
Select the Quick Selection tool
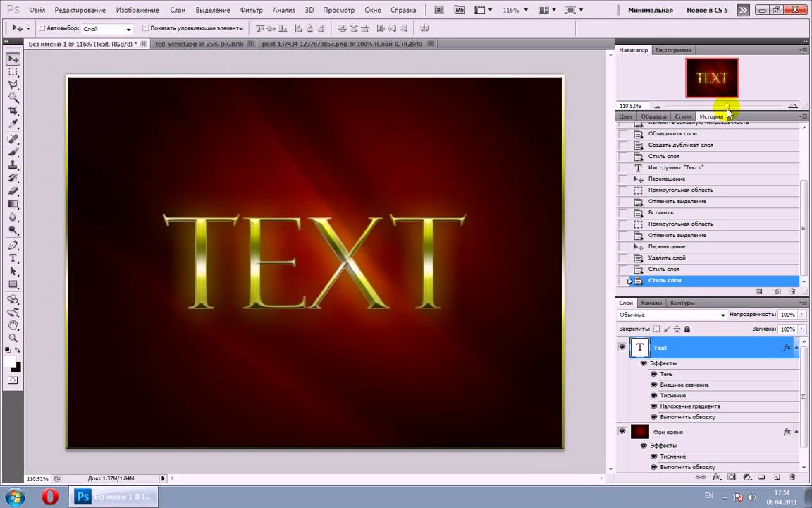[13, 98]
